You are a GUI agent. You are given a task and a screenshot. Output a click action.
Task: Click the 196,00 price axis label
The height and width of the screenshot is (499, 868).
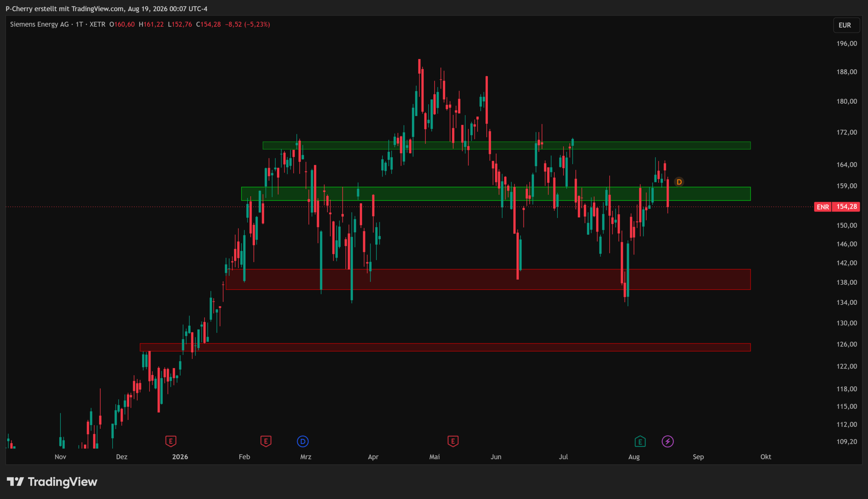click(x=846, y=43)
